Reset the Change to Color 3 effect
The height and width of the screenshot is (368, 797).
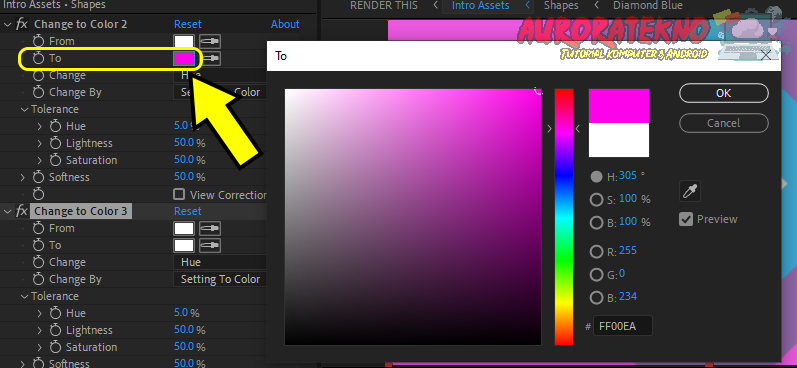tap(188, 211)
